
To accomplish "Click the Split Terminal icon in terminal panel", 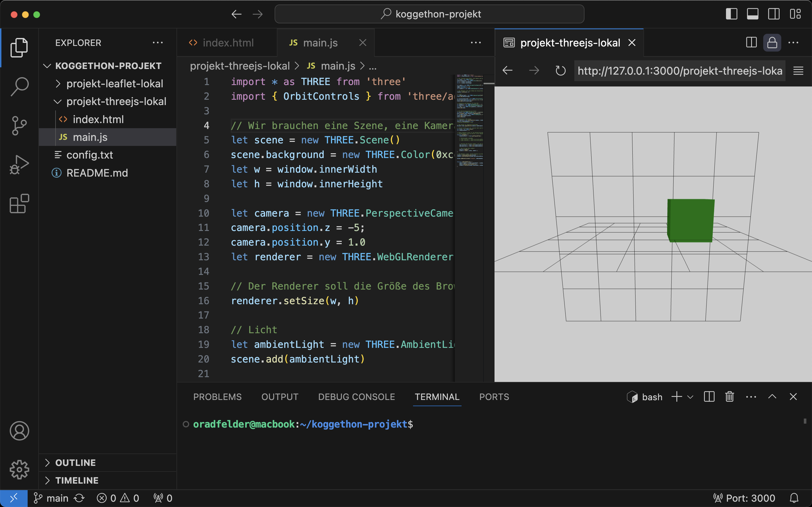I will point(709,397).
